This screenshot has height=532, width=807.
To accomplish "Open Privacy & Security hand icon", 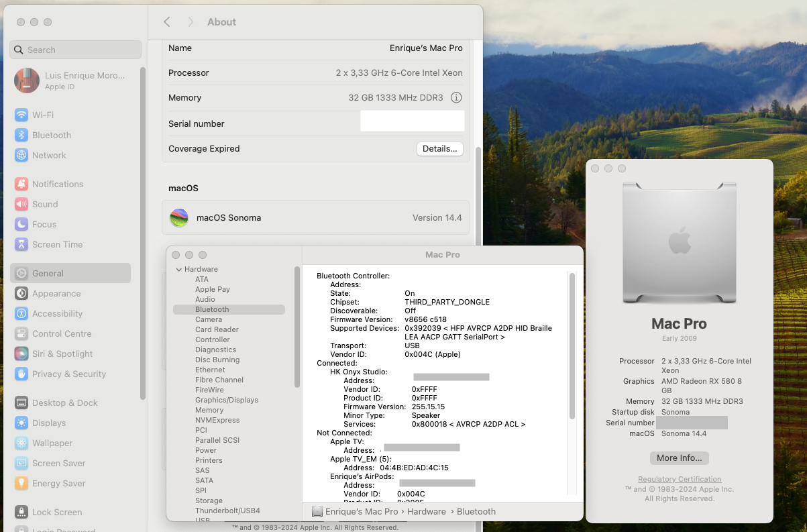I will 21,374.
